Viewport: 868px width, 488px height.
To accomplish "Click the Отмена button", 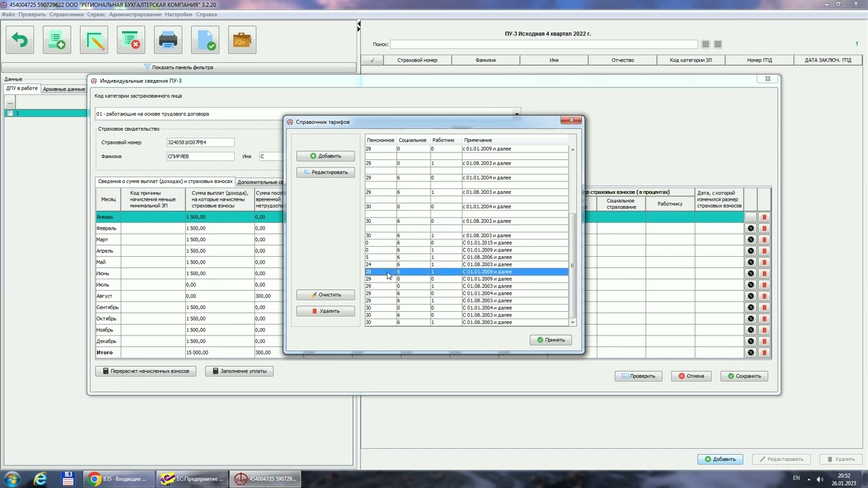I will [x=691, y=376].
